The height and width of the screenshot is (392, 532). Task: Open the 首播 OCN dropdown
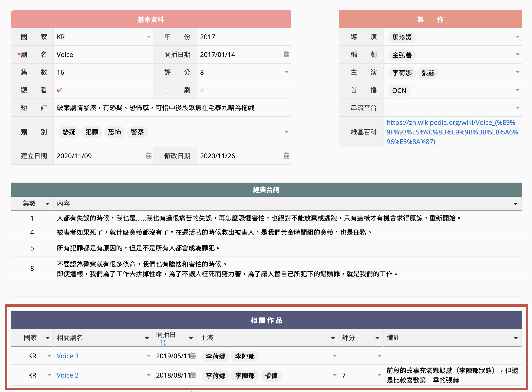click(x=518, y=90)
